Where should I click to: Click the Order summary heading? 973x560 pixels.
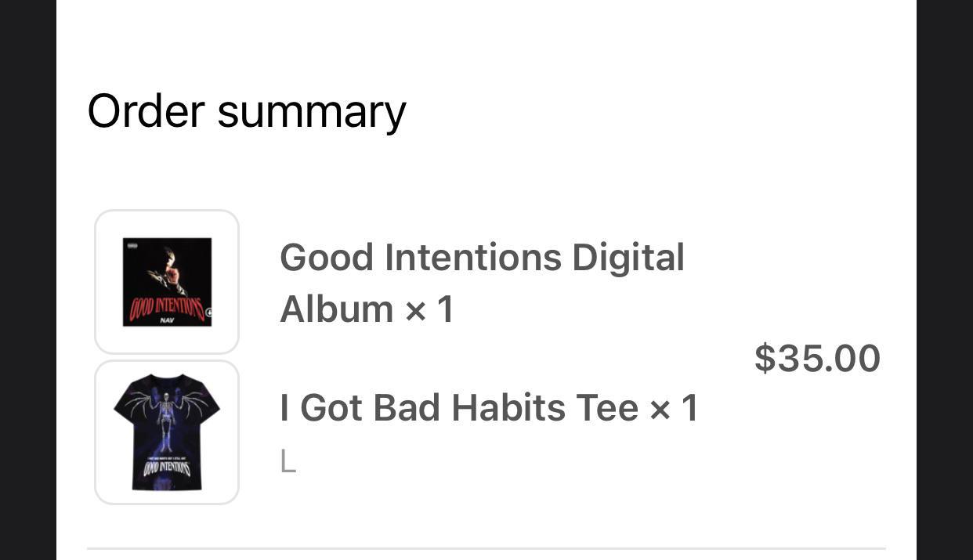[246, 110]
